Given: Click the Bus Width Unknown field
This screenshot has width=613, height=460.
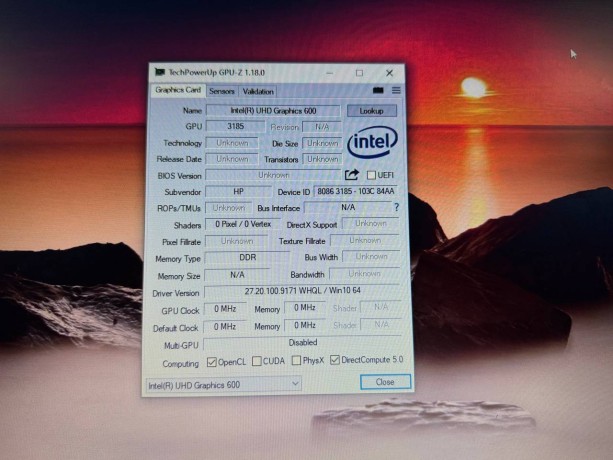Looking at the screenshot, I should [371, 256].
